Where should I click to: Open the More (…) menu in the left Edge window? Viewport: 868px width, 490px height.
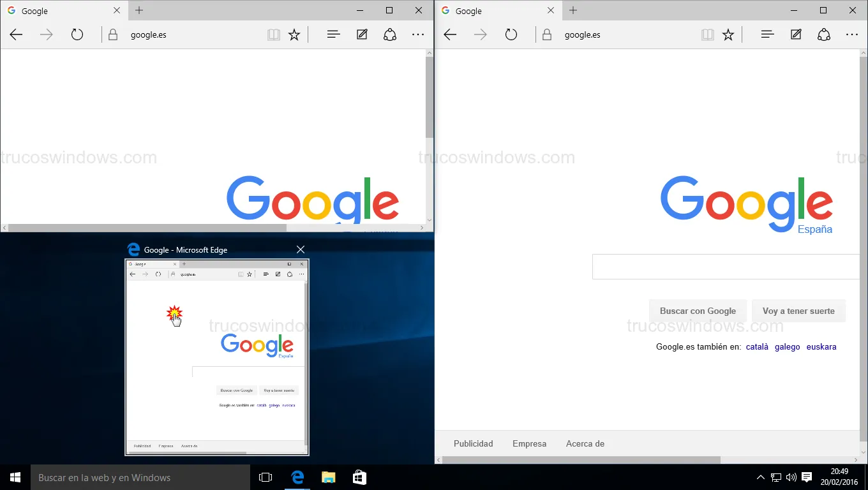click(x=418, y=35)
